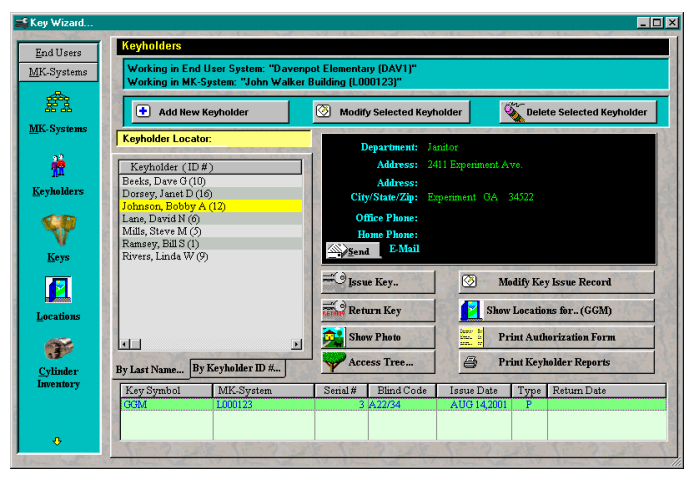Click Issue Date column header
This screenshot has height=483, width=695.
tap(474, 390)
